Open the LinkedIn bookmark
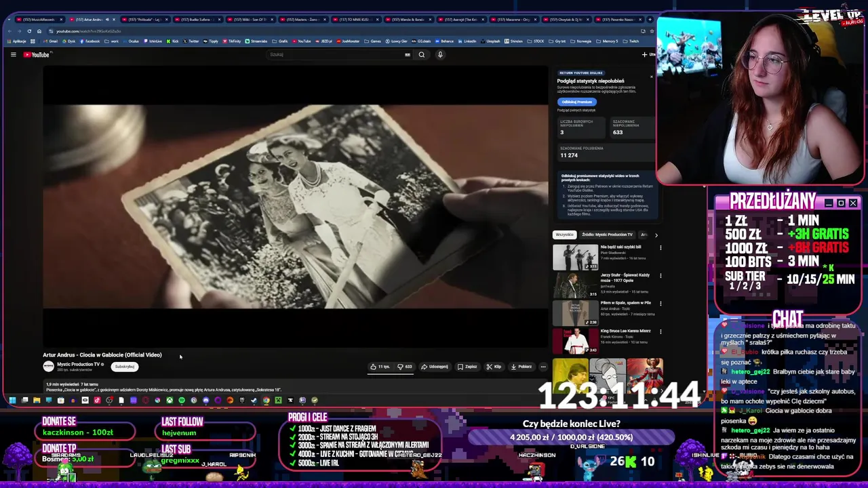Viewport: 868px width, 488px height. 467,41
